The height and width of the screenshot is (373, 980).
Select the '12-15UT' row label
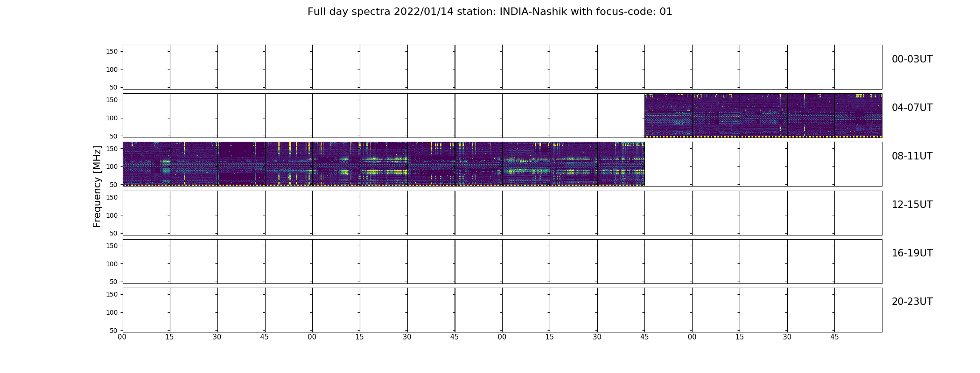(x=912, y=205)
